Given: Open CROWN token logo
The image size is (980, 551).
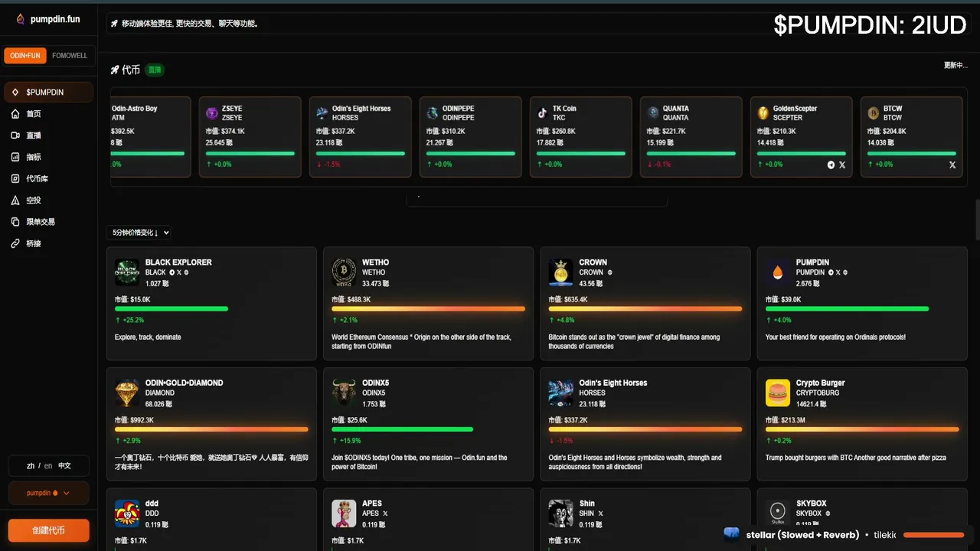Looking at the screenshot, I should [561, 272].
